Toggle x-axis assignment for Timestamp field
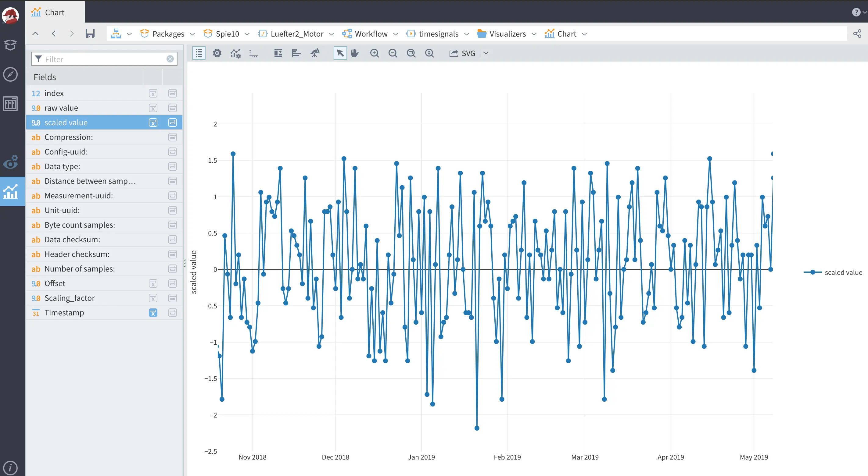Image resolution: width=868 pixels, height=476 pixels. coord(153,313)
